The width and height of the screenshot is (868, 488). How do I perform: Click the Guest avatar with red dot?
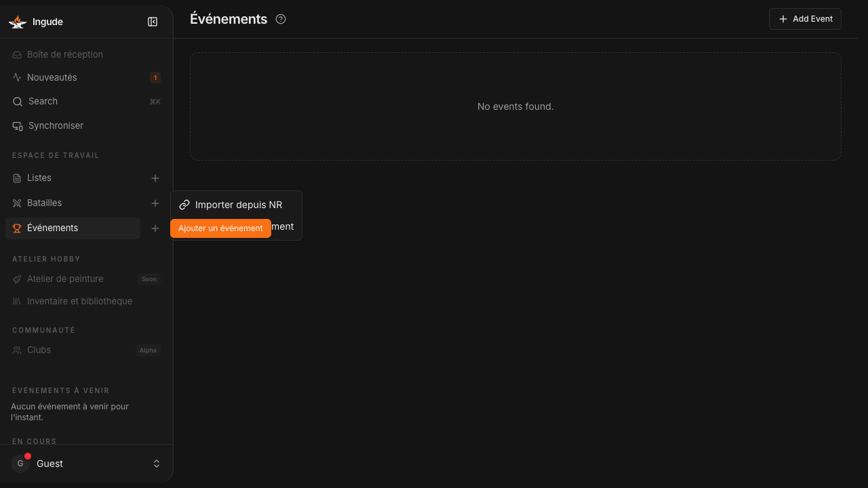[x=20, y=464]
